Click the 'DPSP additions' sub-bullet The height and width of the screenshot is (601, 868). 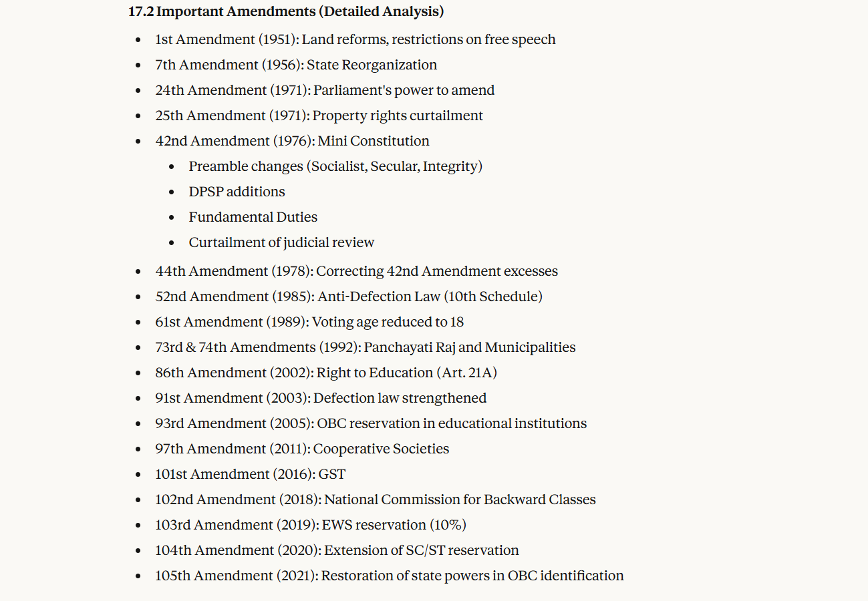pyautogui.click(x=237, y=192)
